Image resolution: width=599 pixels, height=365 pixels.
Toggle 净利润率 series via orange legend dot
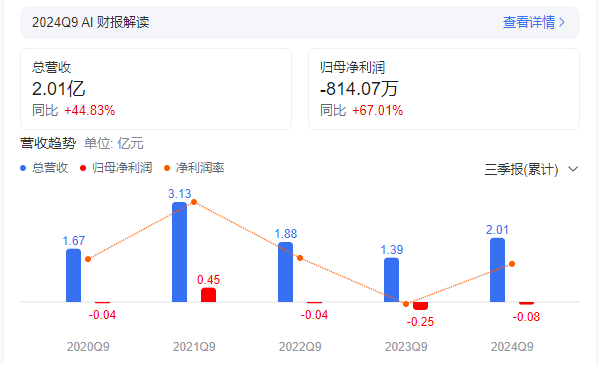click(167, 168)
